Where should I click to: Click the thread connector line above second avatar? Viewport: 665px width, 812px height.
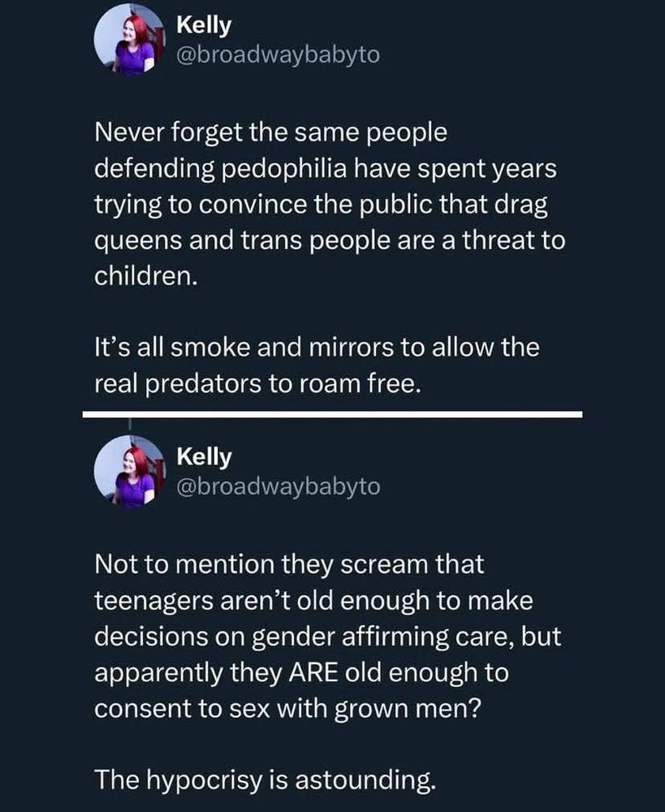(129, 425)
